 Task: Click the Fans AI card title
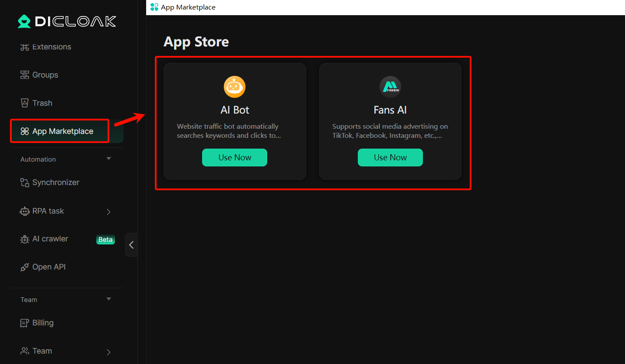coord(390,110)
